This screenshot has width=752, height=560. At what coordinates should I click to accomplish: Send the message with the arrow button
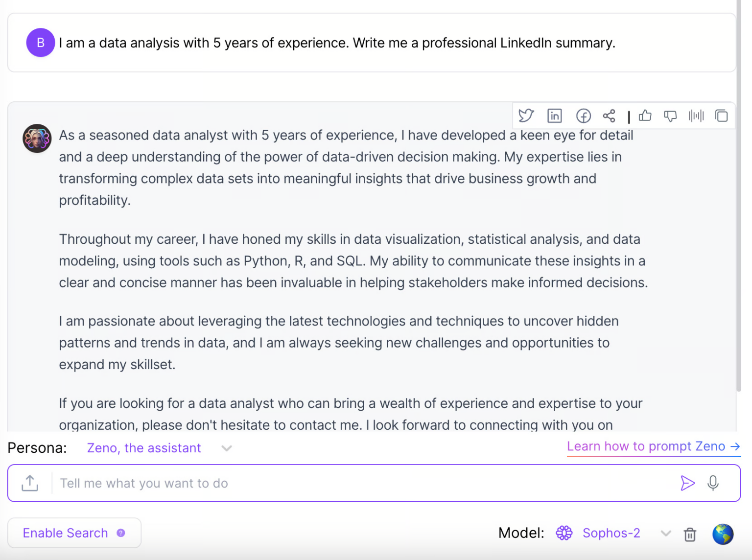(x=688, y=483)
